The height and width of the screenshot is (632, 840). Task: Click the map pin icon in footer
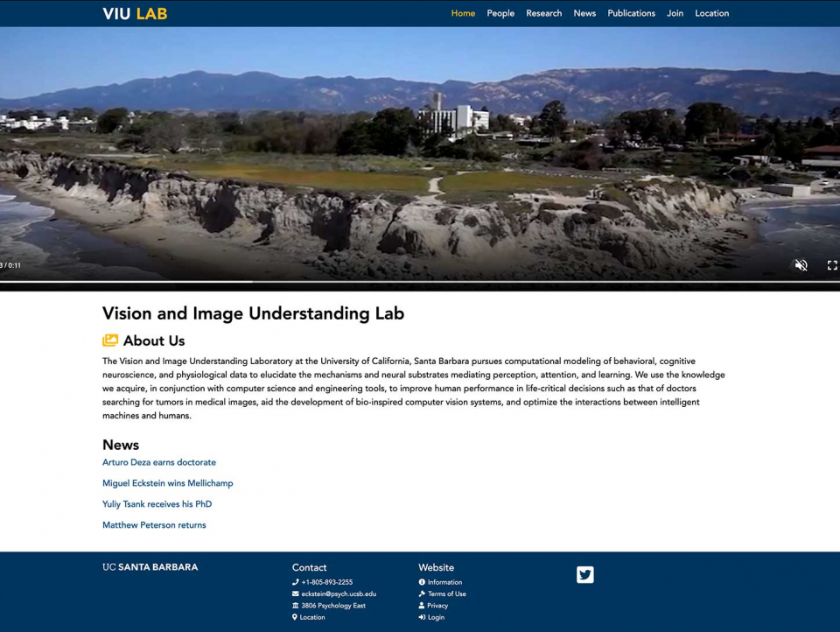(295, 617)
